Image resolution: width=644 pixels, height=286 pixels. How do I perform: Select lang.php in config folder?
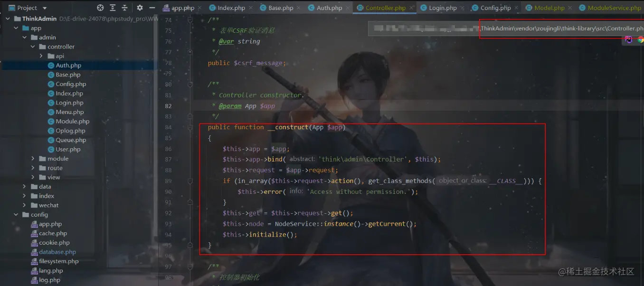tap(51, 271)
